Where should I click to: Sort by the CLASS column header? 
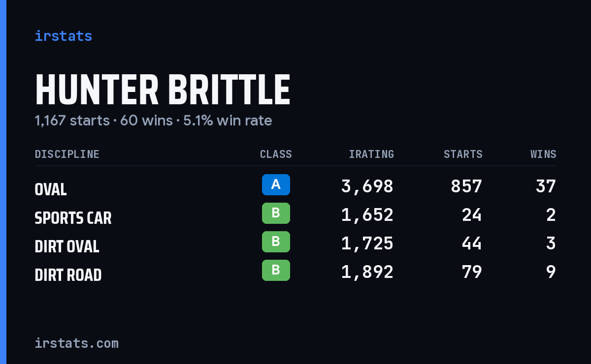click(276, 154)
